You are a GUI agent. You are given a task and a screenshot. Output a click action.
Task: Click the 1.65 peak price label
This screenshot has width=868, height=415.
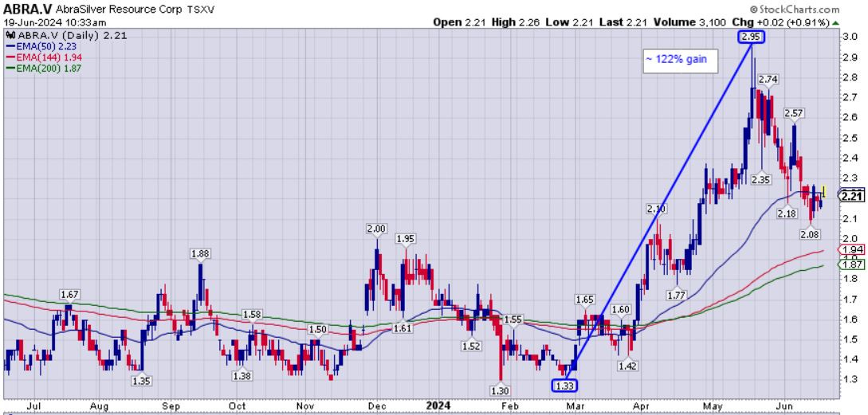coord(584,300)
